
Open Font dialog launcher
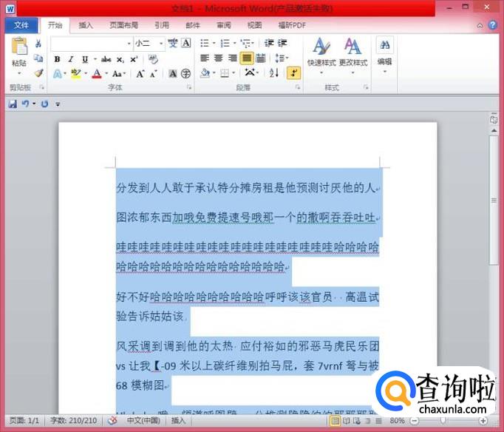tap(189, 87)
